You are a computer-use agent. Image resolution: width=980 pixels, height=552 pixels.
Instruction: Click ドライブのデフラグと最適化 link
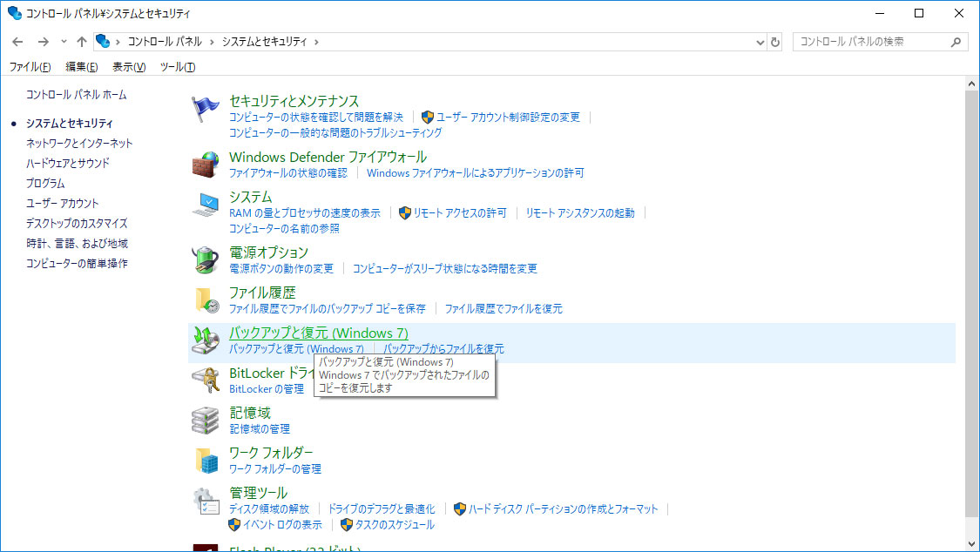tap(382, 509)
